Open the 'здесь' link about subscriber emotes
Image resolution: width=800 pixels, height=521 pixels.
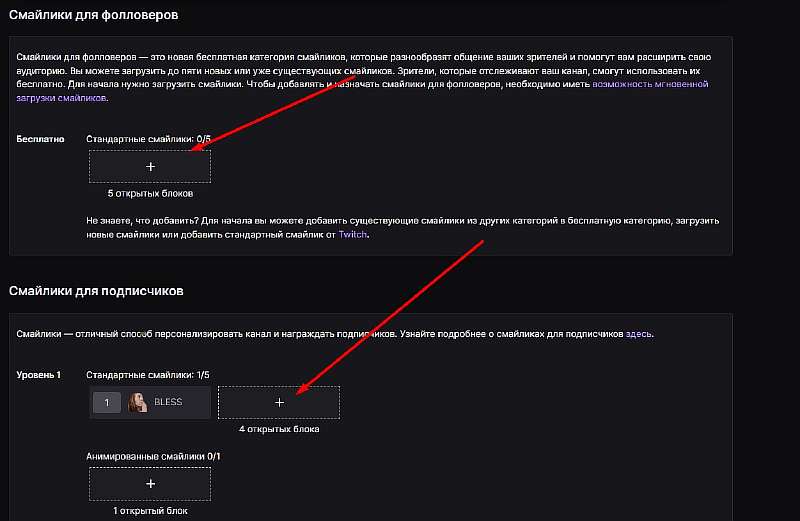[x=638, y=333]
